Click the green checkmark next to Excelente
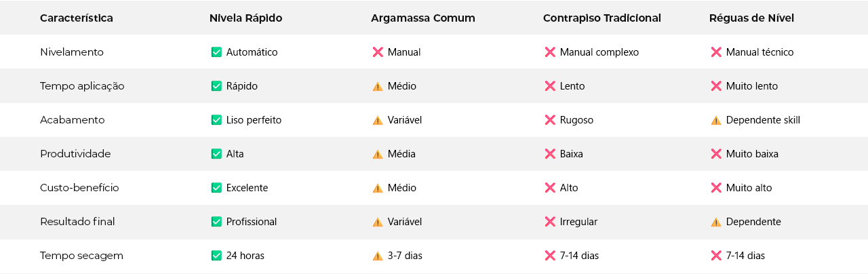This screenshot has width=868, height=274. click(x=216, y=188)
